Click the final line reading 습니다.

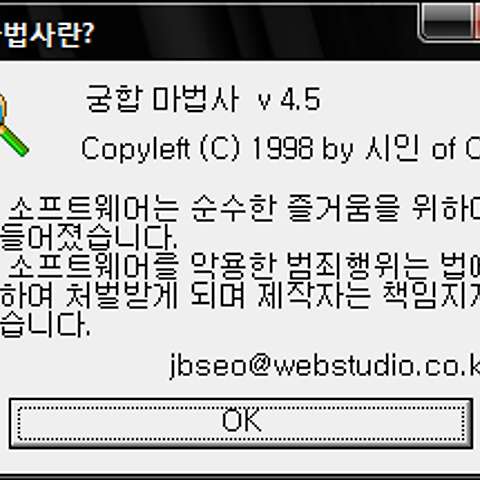(x=45, y=324)
